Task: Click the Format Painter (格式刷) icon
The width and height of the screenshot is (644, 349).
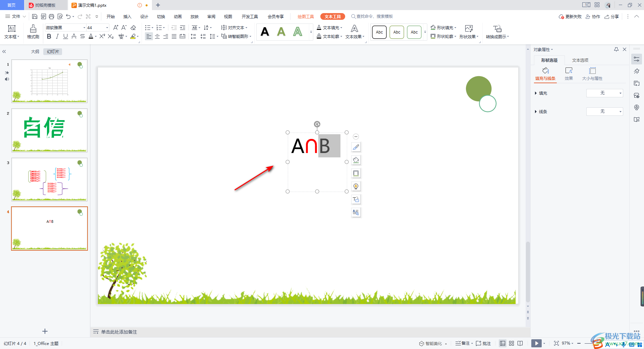Action: (x=33, y=32)
